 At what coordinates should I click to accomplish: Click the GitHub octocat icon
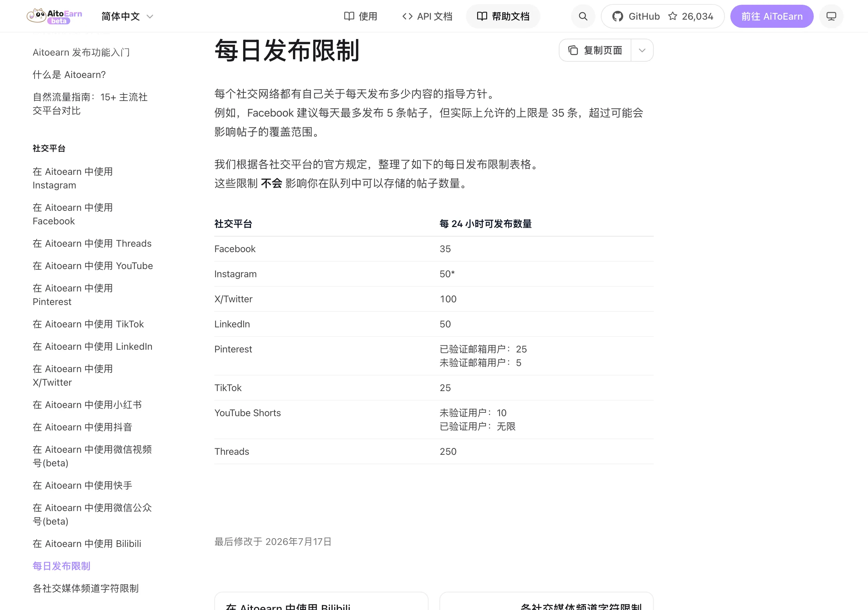click(617, 16)
